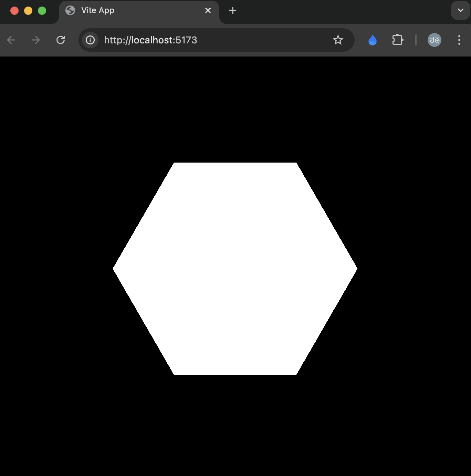Bookmark this page with the star icon
Image resolution: width=471 pixels, height=476 pixels.
point(338,40)
